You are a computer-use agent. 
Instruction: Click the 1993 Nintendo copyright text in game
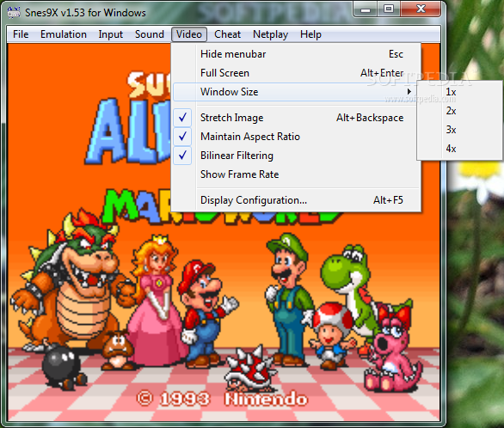pyautogui.click(x=222, y=399)
